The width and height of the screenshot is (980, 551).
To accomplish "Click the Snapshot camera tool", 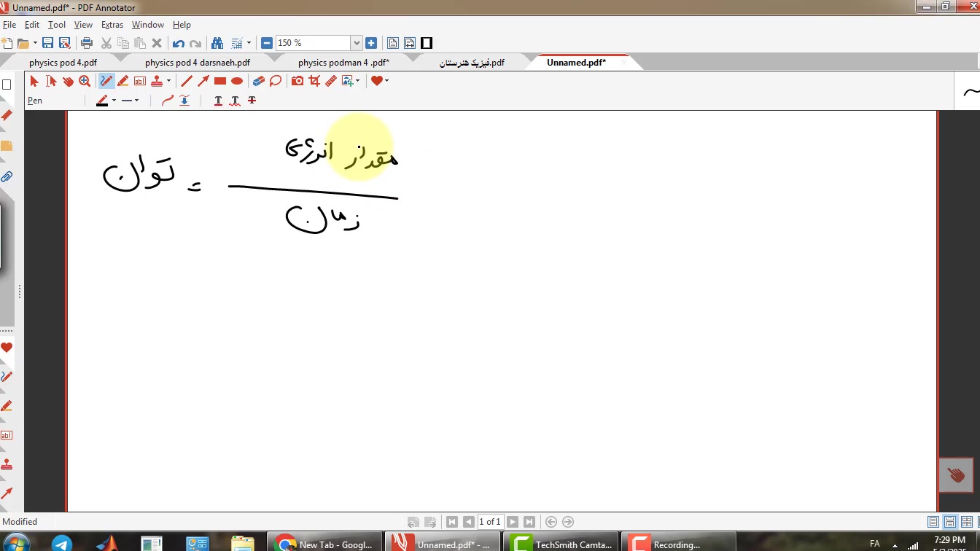I will click(297, 81).
